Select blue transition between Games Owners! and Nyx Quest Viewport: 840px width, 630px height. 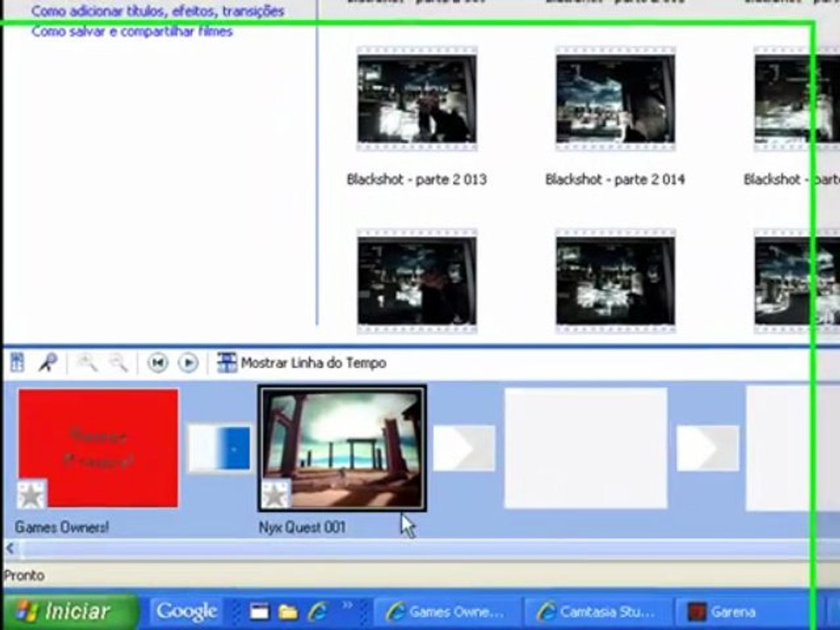pos(219,448)
